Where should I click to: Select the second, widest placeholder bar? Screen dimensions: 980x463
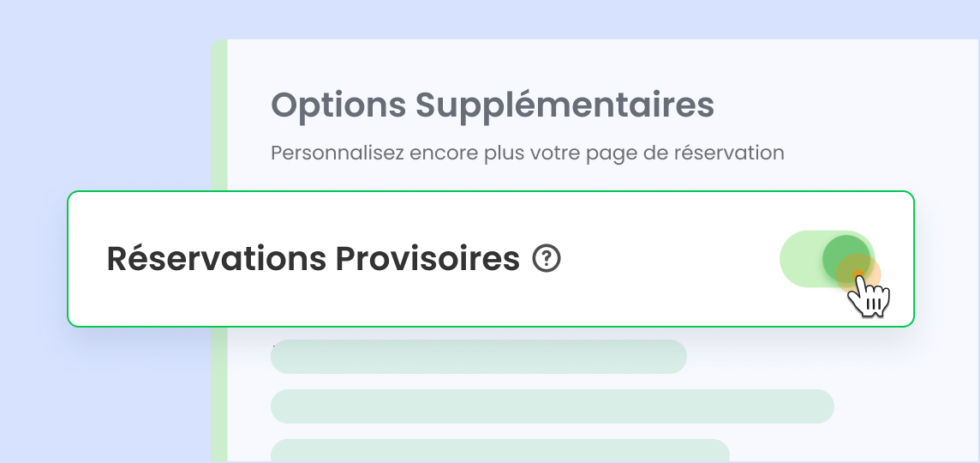click(x=552, y=406)
